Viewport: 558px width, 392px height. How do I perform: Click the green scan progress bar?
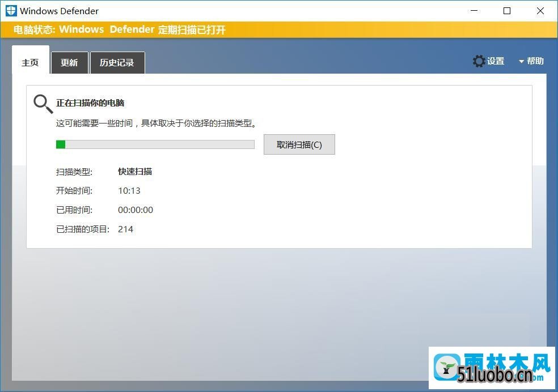click(155, 144)
